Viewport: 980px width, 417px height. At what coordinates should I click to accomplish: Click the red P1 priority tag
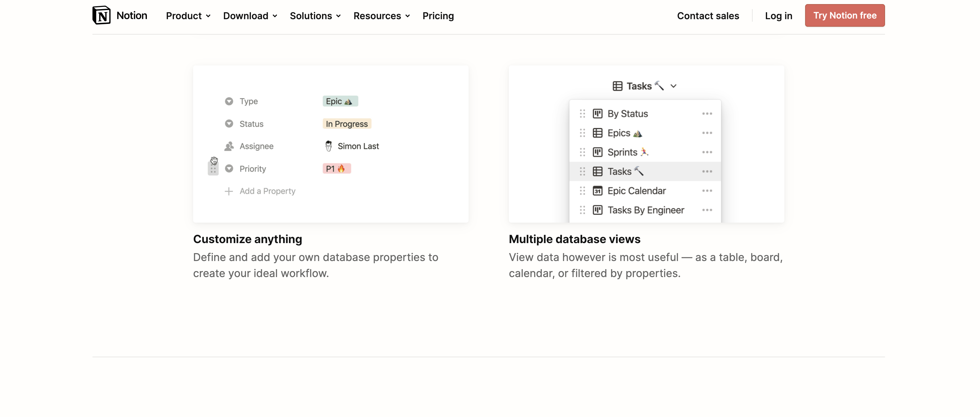336,169
